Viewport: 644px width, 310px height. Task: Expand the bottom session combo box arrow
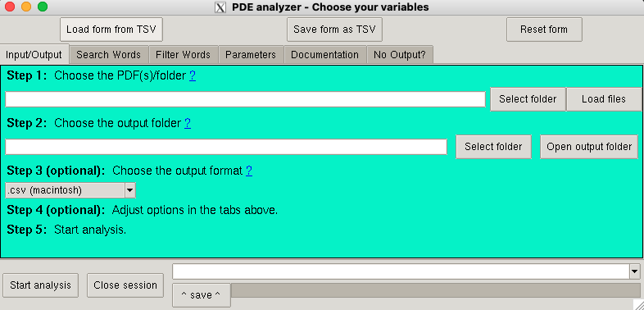click(635, 271)
